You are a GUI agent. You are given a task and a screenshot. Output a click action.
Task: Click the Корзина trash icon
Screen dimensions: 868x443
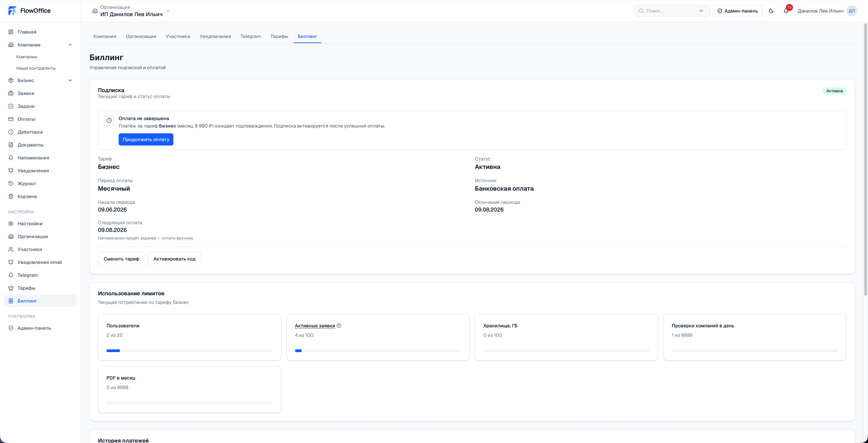click(x=11, y=197)
